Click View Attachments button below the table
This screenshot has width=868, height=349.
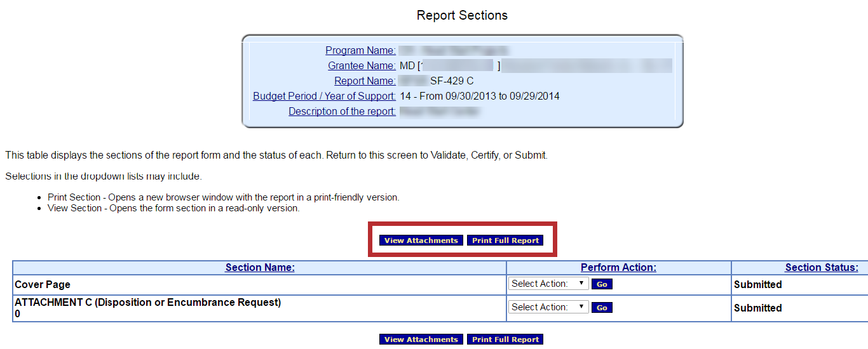(x=421, y=339)
